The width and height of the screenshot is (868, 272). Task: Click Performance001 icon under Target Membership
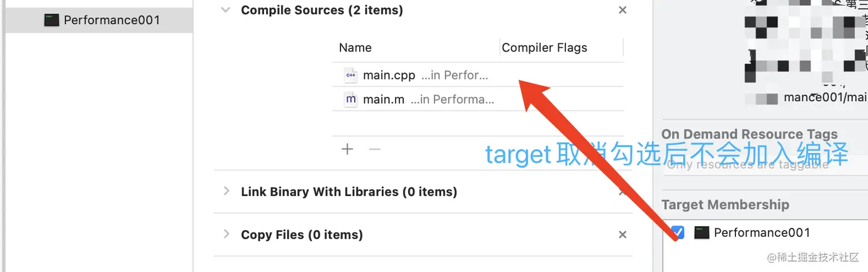[x=702, y=232]
